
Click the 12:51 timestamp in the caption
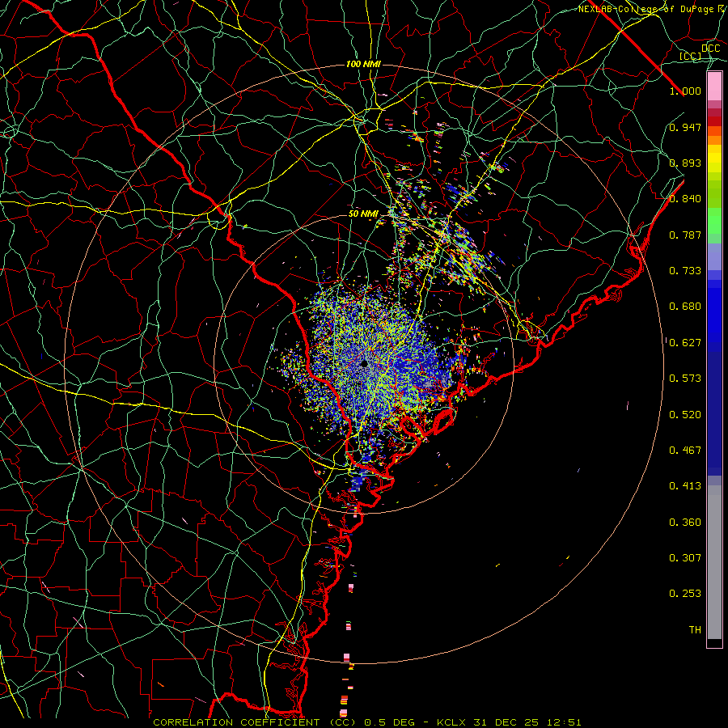564,722
